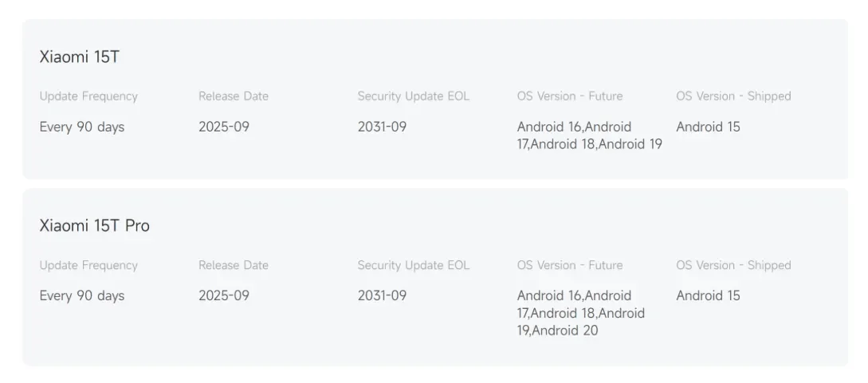The height and width of the screenshot is (383, 868).
Task: Select Every 90 days value for Xiaomi 15T
Action: (82, 127)
